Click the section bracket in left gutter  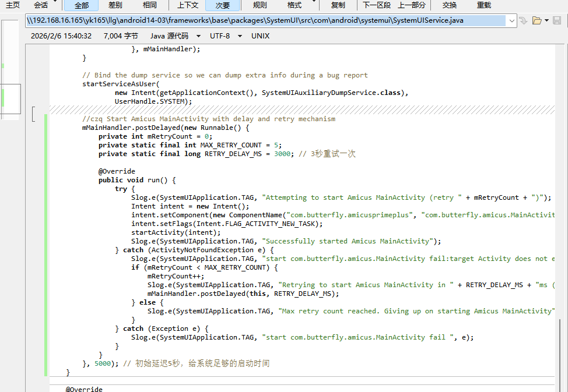pos(33,114)
